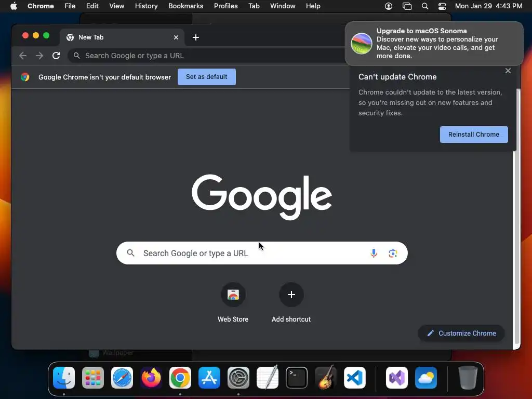Click Chrome icon in the Dock
This screenshot has height=399, width=532.
tap(180, 378)
